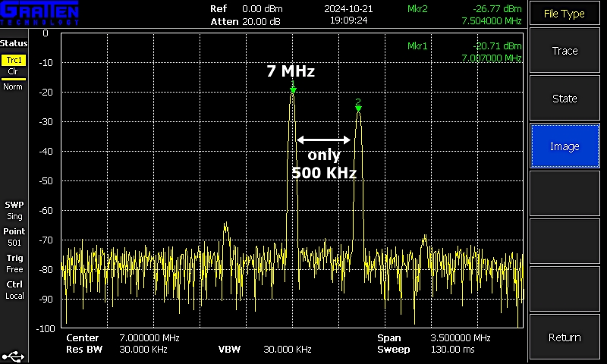Click Mkr2 amplitude -26.77 dBm
607x364 pixels.
(x=497, y=8)
